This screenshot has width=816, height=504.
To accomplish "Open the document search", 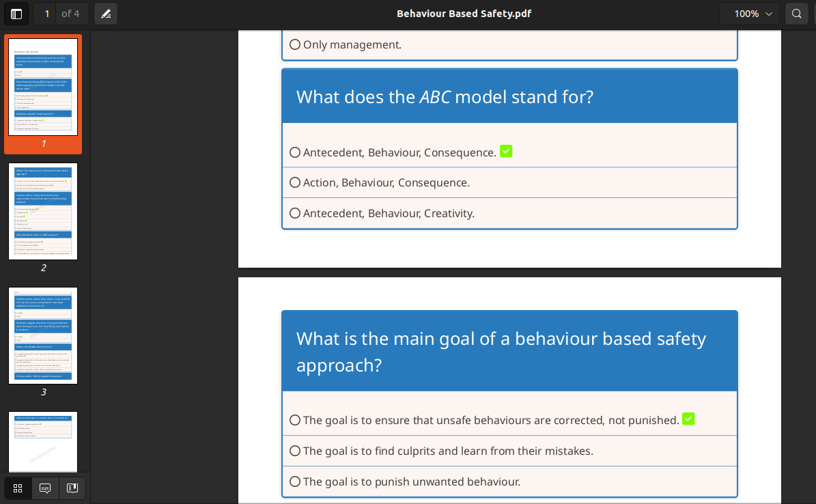I will click(x=796, y=14).
